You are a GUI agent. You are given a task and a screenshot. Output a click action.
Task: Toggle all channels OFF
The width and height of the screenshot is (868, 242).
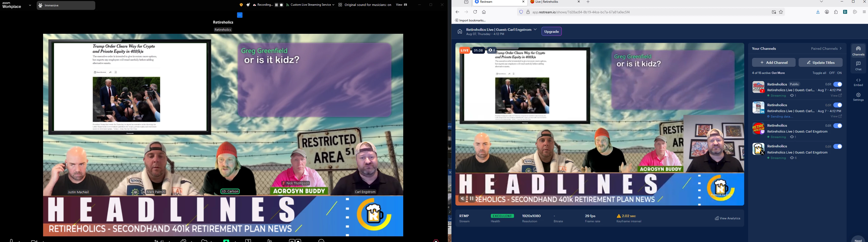coord(832,73)
